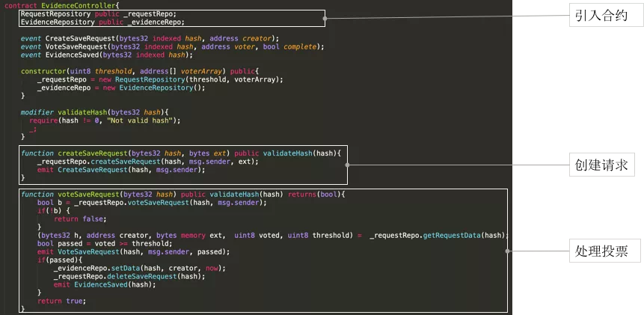The image size is (644, 315).
Task: Click the createSaveRequest function name
Action: click(x=93, y=153)
